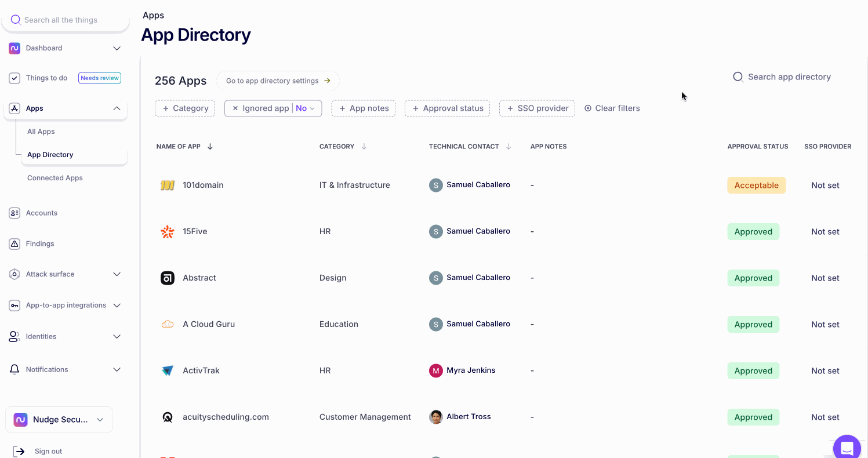Viewport: 868px width, 458px height.
Task: Select Connected Apps in sidebar
Action: (x=55, y=178)
